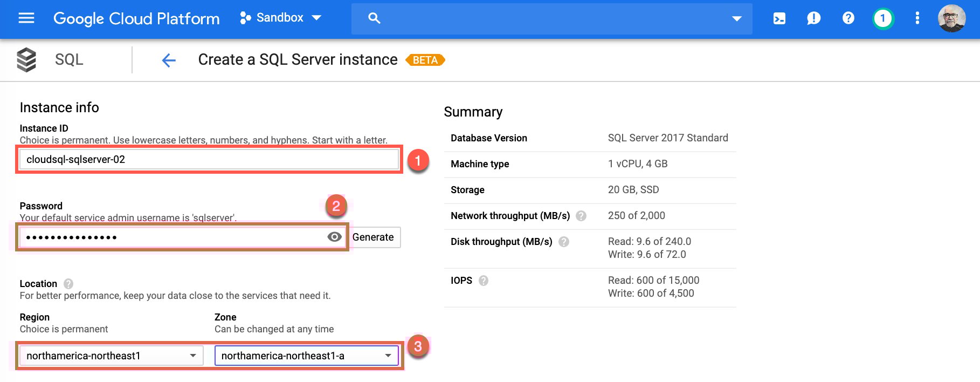
Task: Click the Google Cloud Platform title
Action: click(136, 18)
